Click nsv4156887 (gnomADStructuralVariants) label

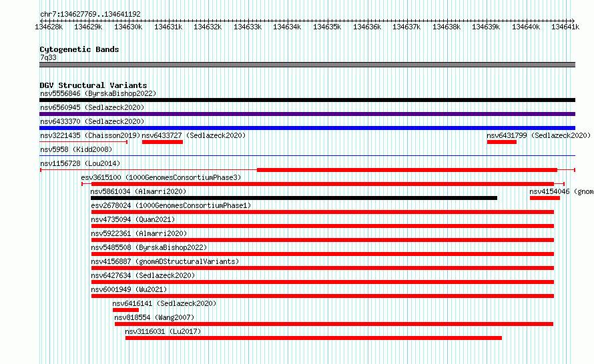pyautogui.click(x=165, y=261)
